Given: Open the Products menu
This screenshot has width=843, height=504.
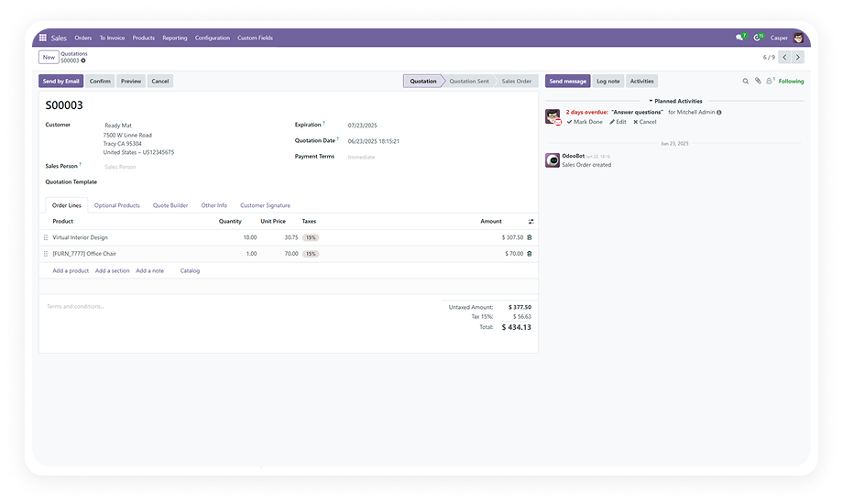Looking at the screenshot, I should pos(144,38).
